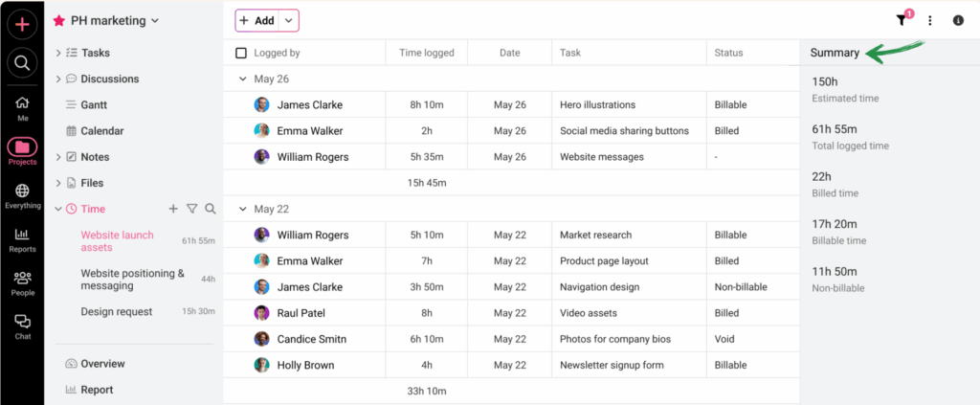Click Emma Walker avatar in Product page layout row
Image resolution: width=980 pixels, height=405 pixels.
(x=262, y=260)
